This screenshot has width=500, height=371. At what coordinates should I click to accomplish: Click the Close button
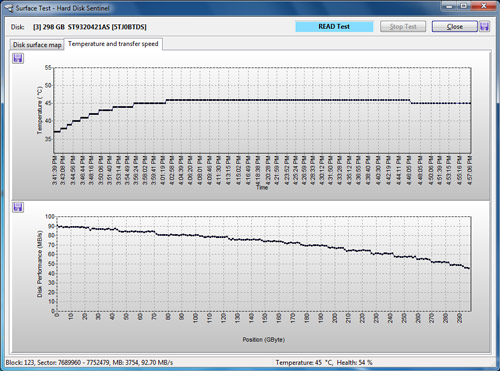coord(455,26)
